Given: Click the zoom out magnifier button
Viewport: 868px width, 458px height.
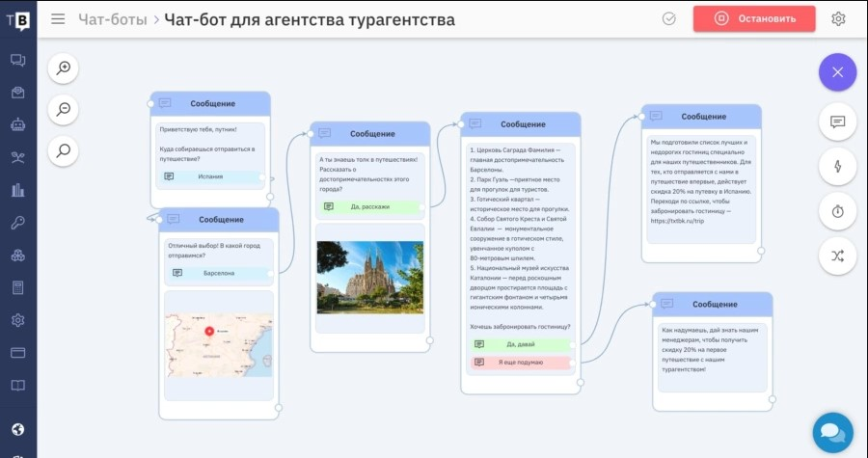Looking at the screenshot, I should pyautogui.click(x=64, y=109).
